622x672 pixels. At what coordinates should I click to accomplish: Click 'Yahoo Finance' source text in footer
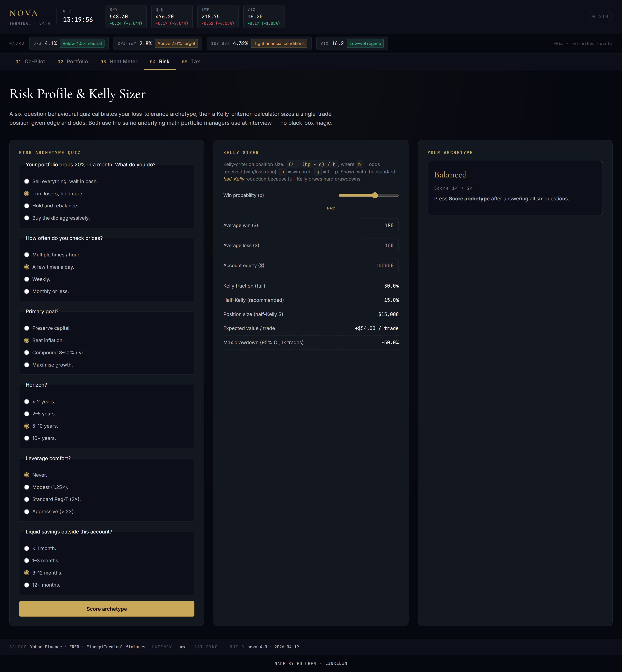tap(46, 647)
